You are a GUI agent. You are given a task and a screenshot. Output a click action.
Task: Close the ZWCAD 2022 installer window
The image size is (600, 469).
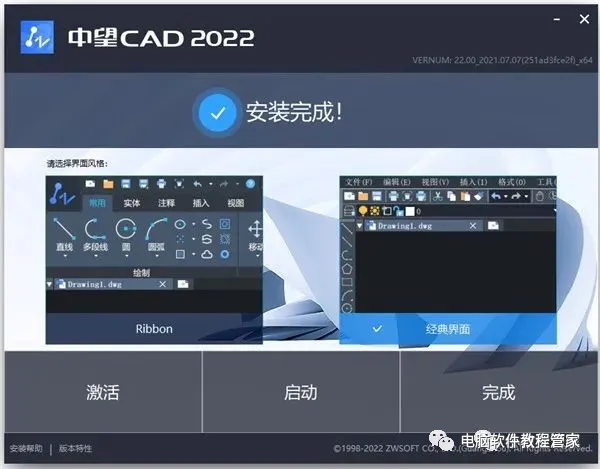coord(584,19)
